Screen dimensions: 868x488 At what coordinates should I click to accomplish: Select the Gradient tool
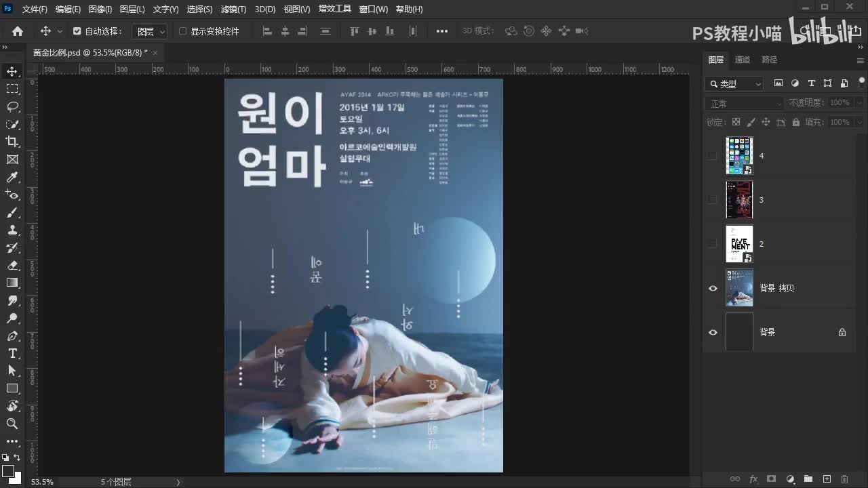coord(12,283)
